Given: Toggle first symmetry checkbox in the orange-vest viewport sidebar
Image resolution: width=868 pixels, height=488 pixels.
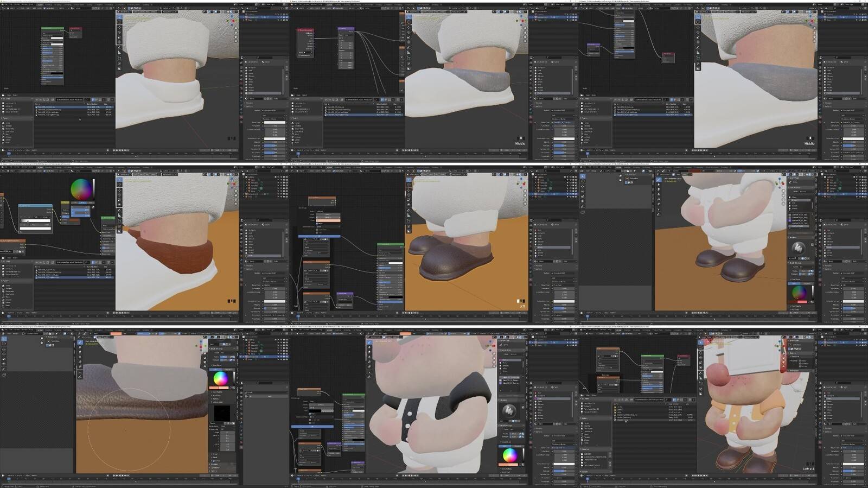Looking at the screenshot, I should pyautogui.click(x=799, y=360).
